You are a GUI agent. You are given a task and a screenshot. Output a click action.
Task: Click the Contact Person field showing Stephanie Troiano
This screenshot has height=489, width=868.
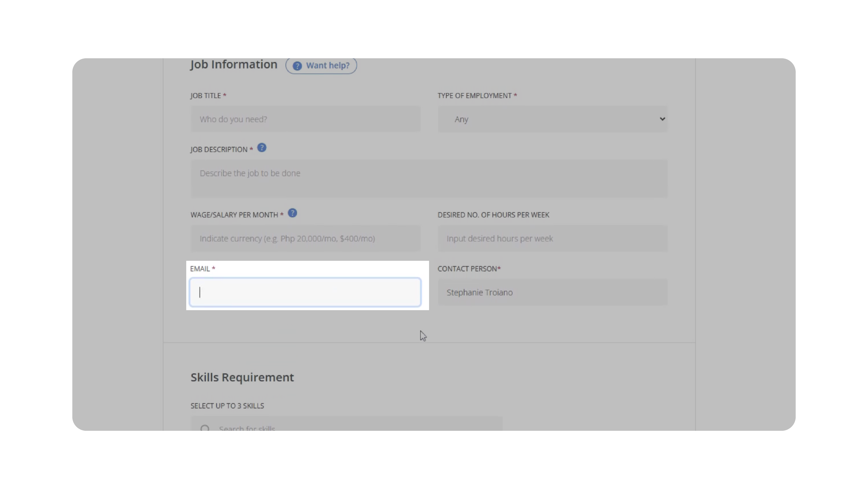coord(552,292)
